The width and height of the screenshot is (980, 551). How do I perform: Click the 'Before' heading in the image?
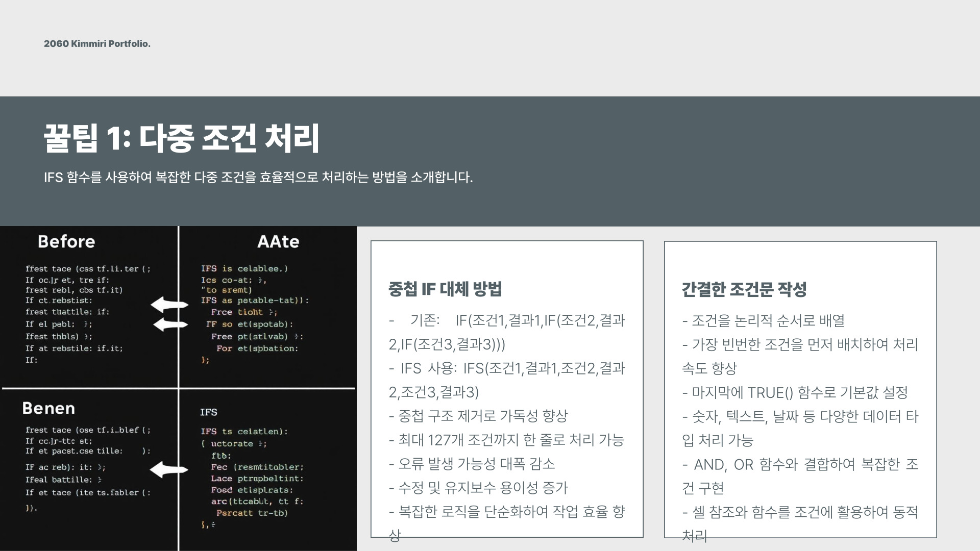[x=66, y=241]
